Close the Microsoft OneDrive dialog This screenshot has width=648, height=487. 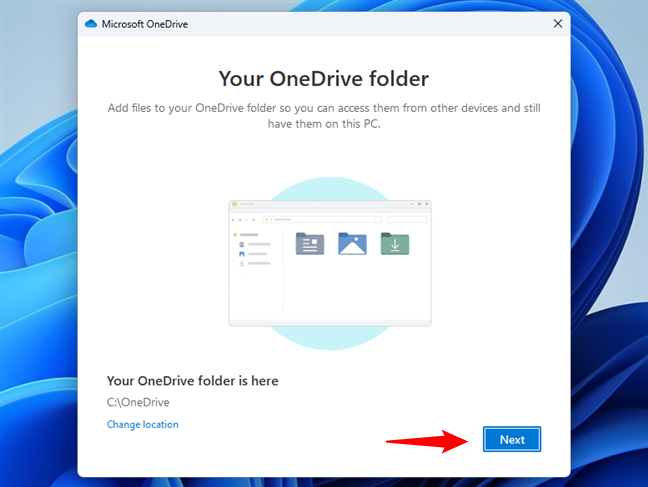[557, 24]
